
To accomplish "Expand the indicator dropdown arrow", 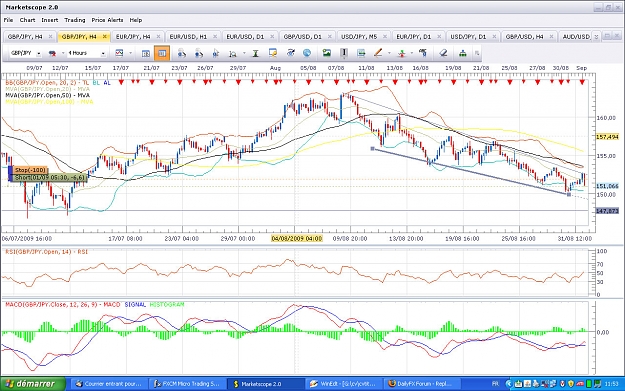I will [x=411, y=53].
